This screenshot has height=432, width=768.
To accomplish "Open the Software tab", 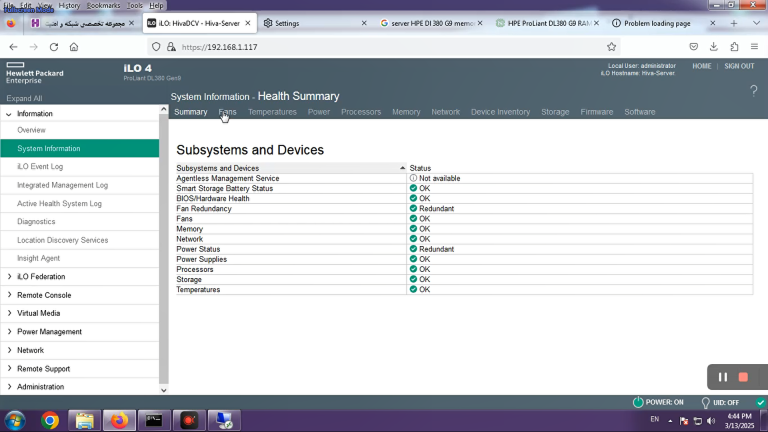I will coord(639,112).
